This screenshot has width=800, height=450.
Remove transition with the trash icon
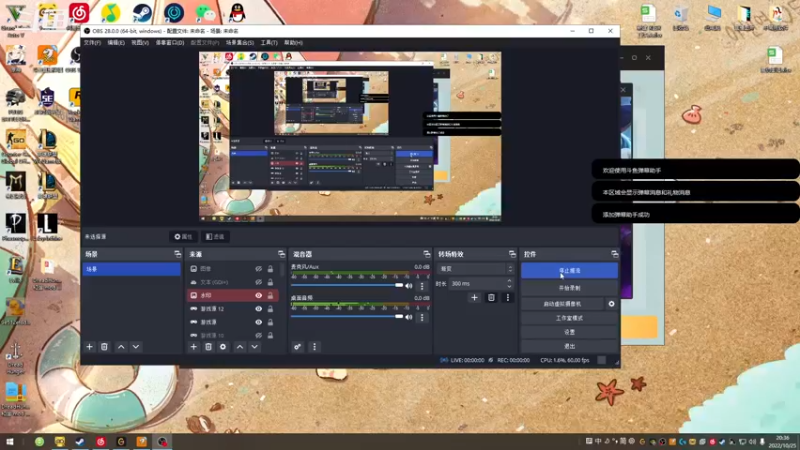[491, 297]
